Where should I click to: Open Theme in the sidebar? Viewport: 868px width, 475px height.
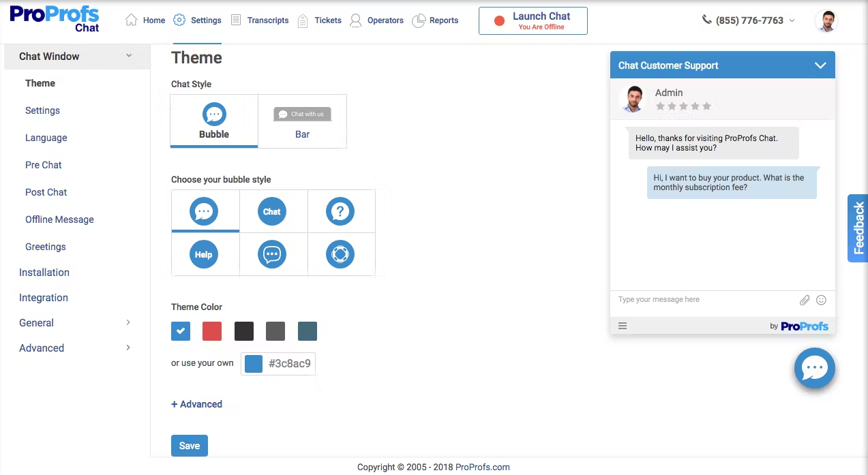point(40,83)
